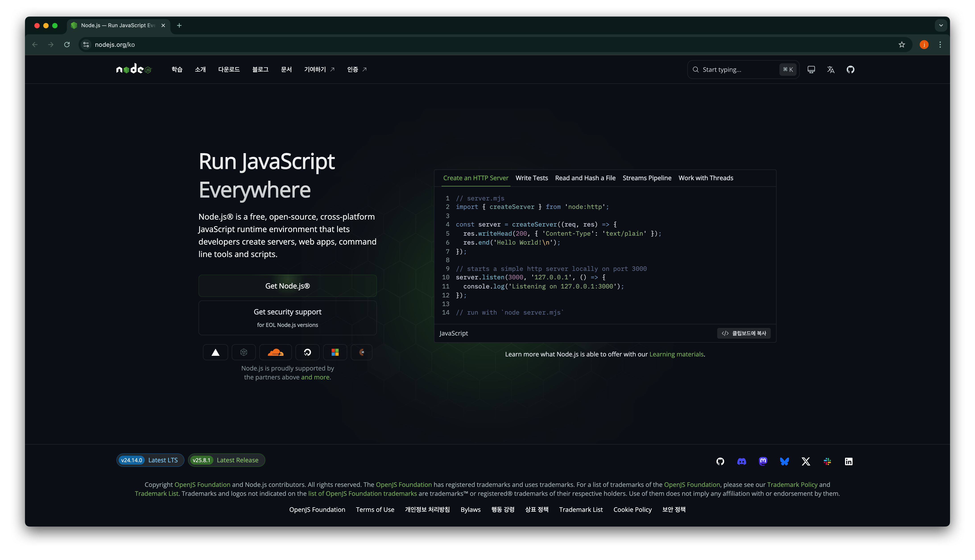Screen dimensions: 975x560
Task: Open Bluesky from the footer icons
Action: (x=785, y=461)
